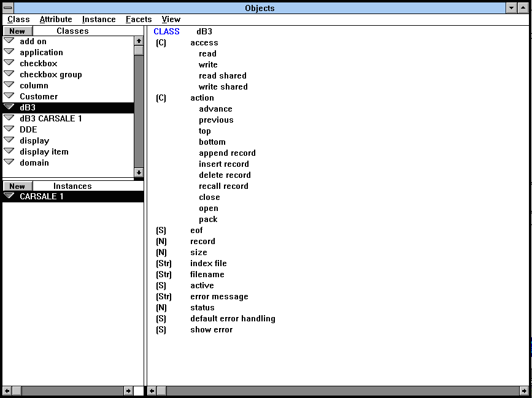Expand the 'display' class triangle
The image size is (532, 398).
pyautogui.click(x=9, y=140)
